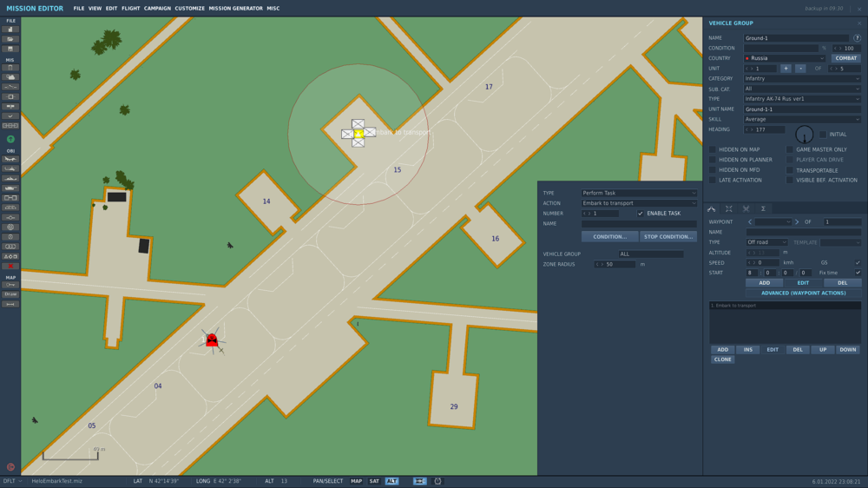Screen dimensions: 868x488
Task: Open Action dropdown Embark to transport
Action: point(639,203)
